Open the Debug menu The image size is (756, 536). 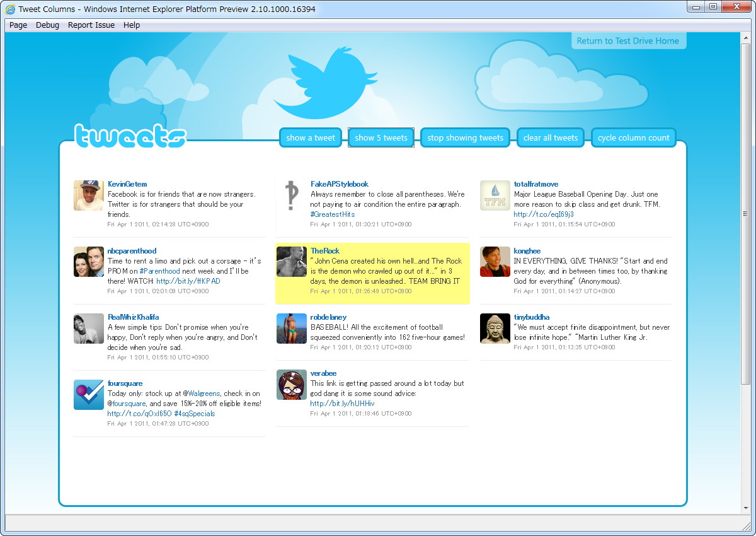coord(47,25)
